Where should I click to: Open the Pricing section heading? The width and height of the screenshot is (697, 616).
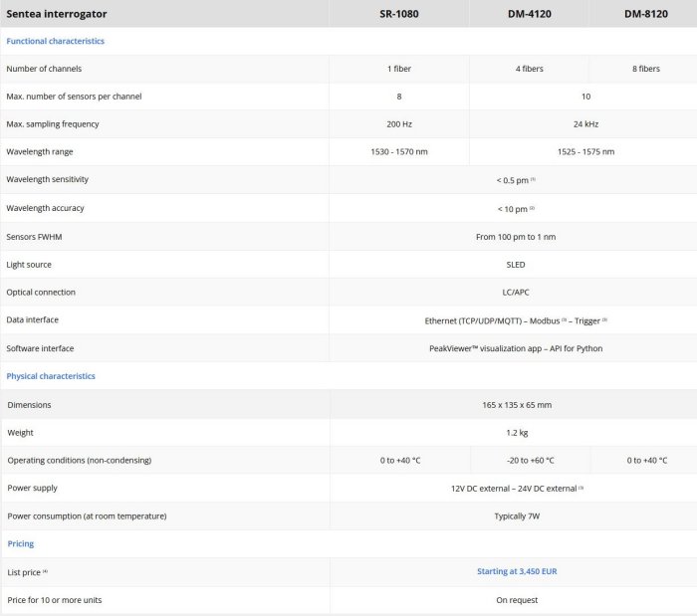20,543
